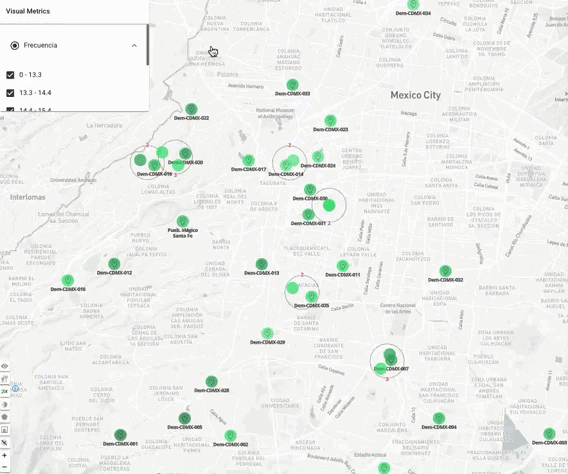Select the Pueb. Mágico Santa Fe marker

[x=183, y=221]
